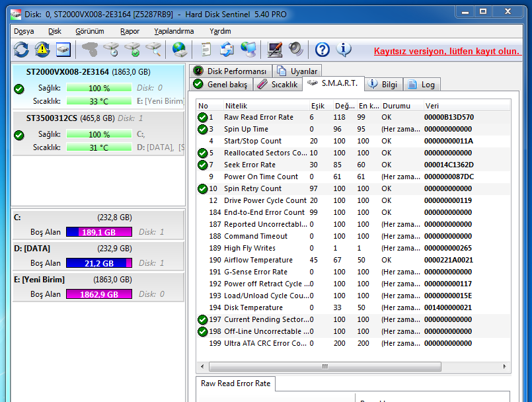Image resolution: width=532 pixels, height=402 pixels.
Task: Click the blue hard disk toolbar icon
Action: tap(63, 50)
